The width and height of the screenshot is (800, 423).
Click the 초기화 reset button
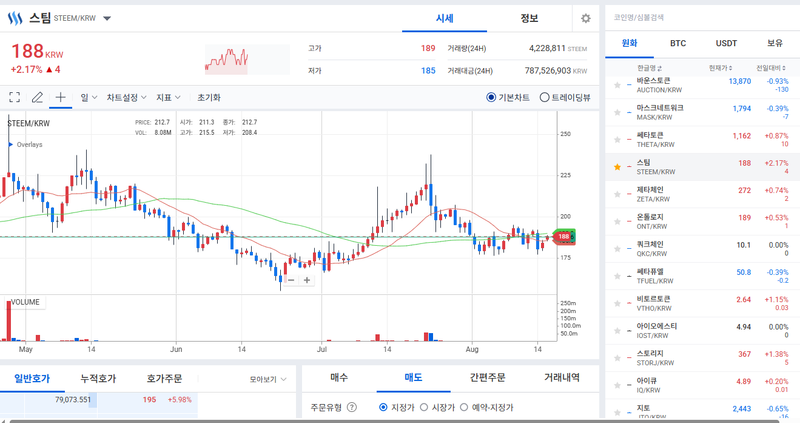click(x=209, y=97)
